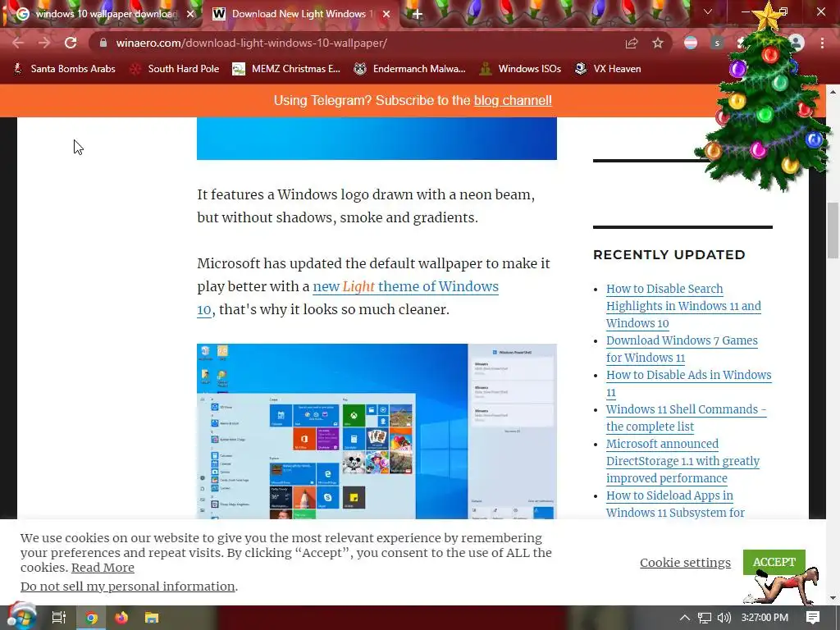Open the gray S extension icon
This screenshot has width=840, height=630.
(x=717, y=43)
